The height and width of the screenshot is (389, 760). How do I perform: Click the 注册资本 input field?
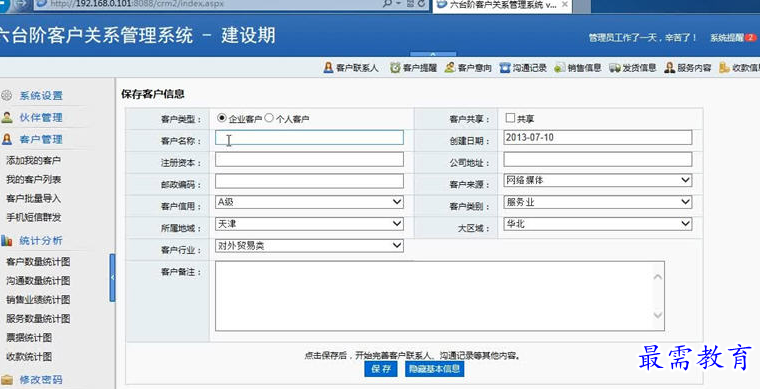[309, 159]
